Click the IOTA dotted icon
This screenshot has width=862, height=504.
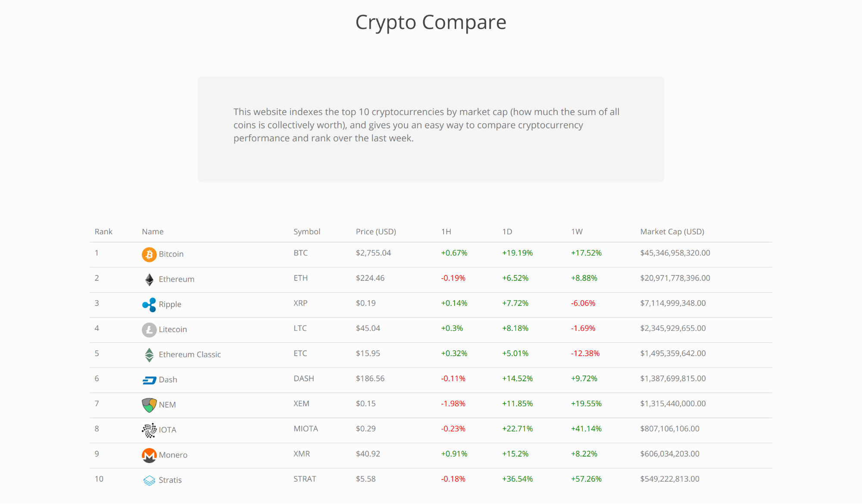pyautogui.click(x=149, y=430)
